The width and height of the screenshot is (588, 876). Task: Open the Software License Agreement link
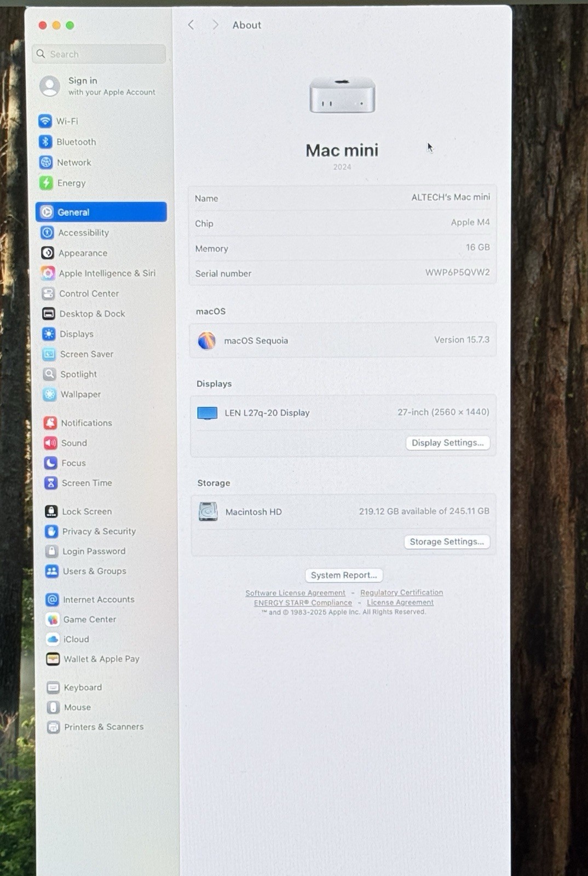pos(295,593)
